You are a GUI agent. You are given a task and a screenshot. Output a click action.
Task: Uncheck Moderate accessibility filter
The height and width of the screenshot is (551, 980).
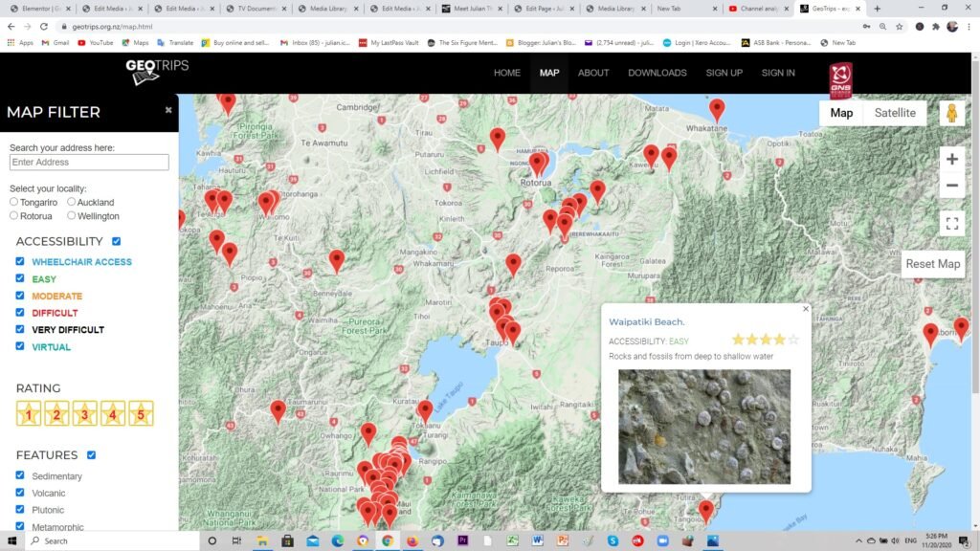[20, 295]
